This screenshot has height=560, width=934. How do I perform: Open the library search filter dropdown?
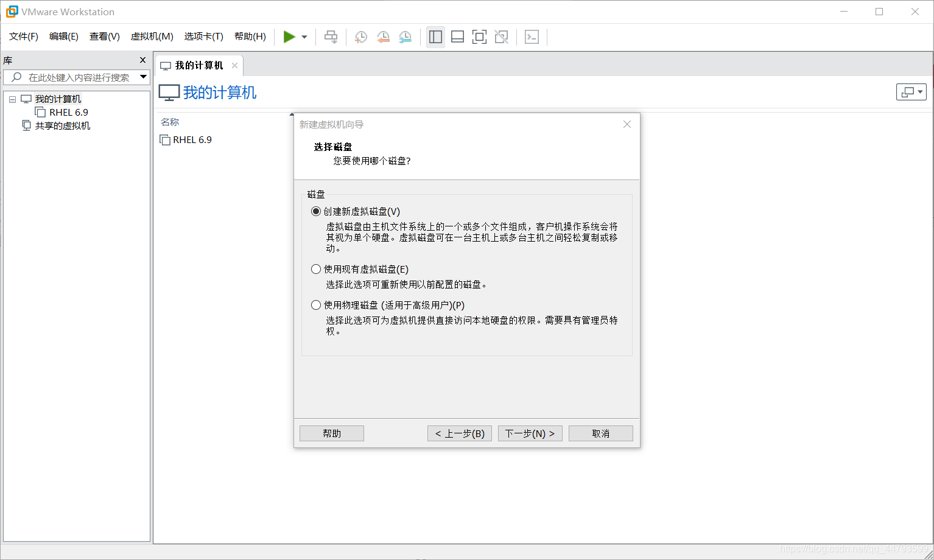coord(144,77)
